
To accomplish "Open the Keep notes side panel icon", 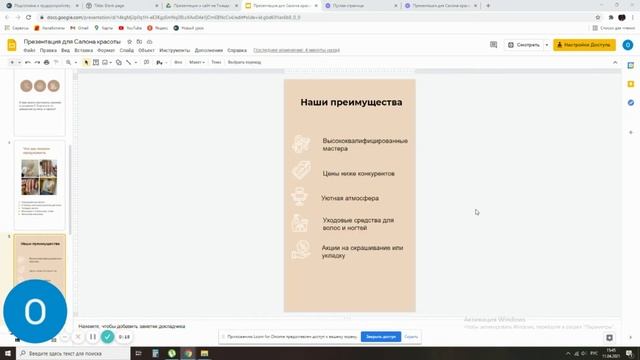I will 631,84.
